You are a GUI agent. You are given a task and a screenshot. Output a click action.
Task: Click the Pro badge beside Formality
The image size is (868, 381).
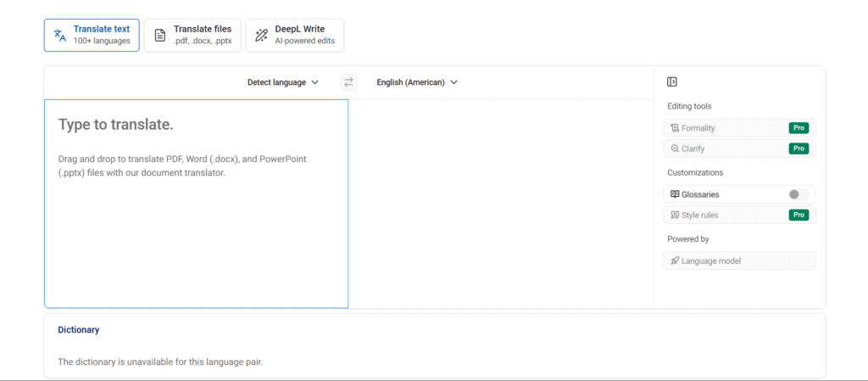(x=798, y=128)
